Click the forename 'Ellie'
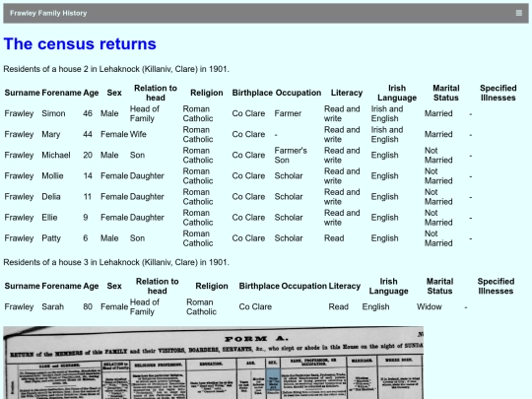Screen dimensions: 532x399 (x=49, y=218)
